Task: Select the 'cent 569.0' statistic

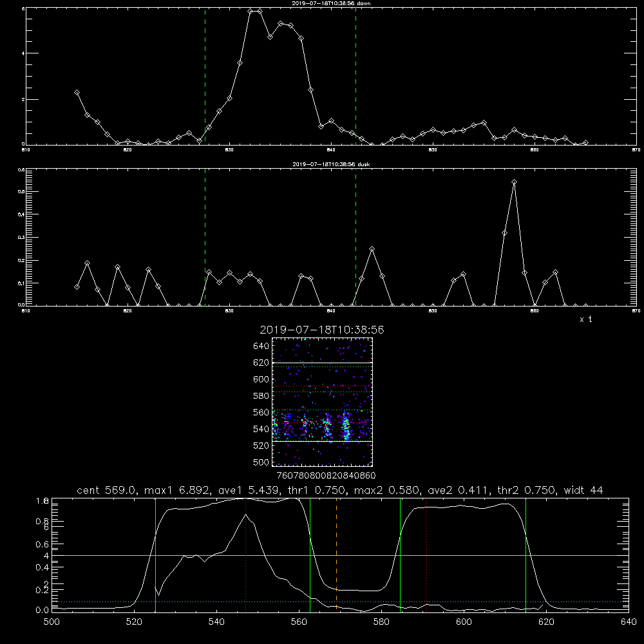Action: (106, 490)
